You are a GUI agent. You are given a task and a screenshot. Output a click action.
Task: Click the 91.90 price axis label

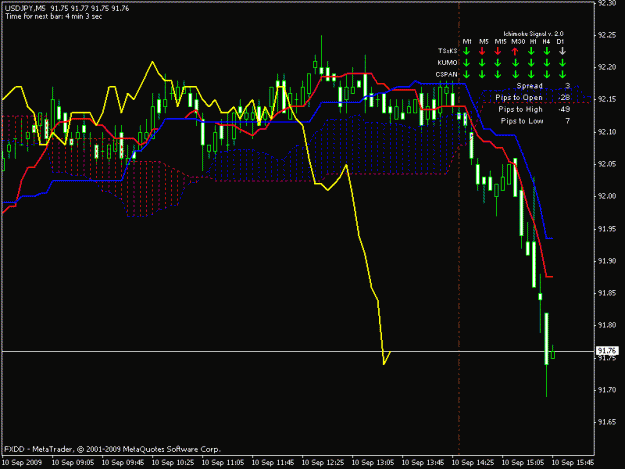(607, 261)
